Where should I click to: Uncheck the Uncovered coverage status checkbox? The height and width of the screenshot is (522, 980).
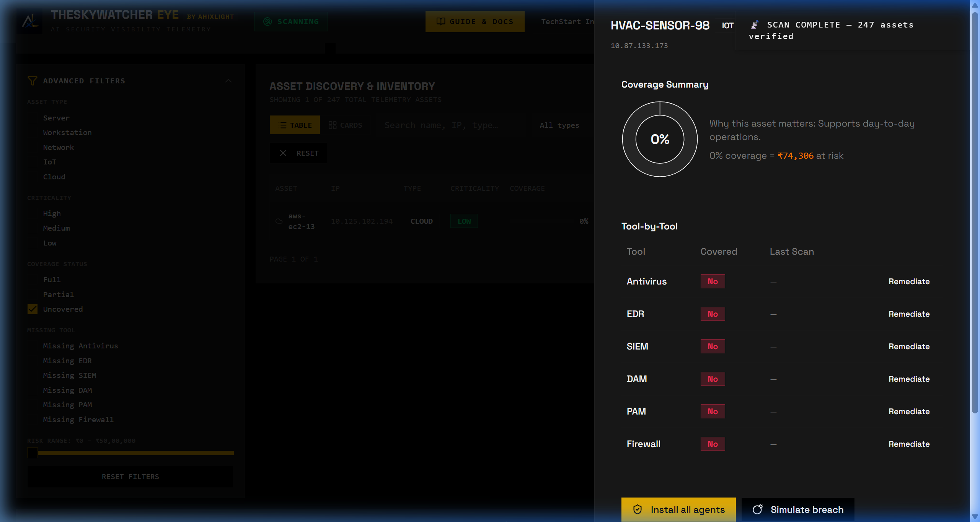[33, 309]
